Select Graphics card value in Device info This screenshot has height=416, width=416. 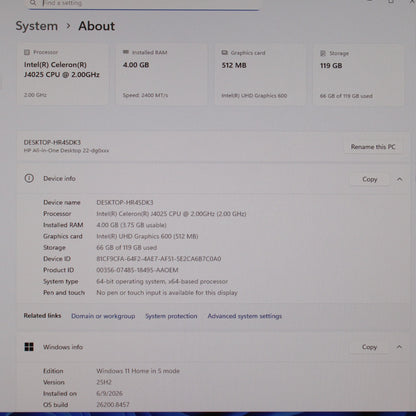(x=147, y=236)
